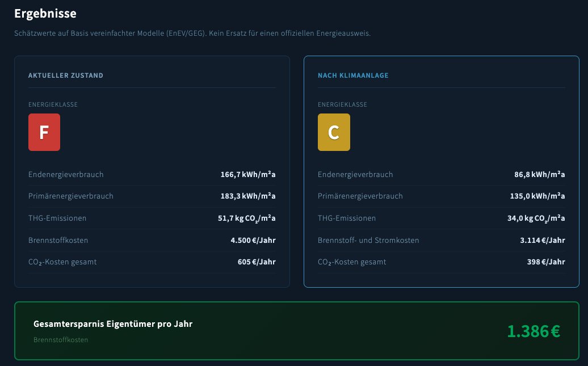Click the red F energy class badge
This screenshot has height=366, width=588.
pyautogui.click(x=44, y=132)
